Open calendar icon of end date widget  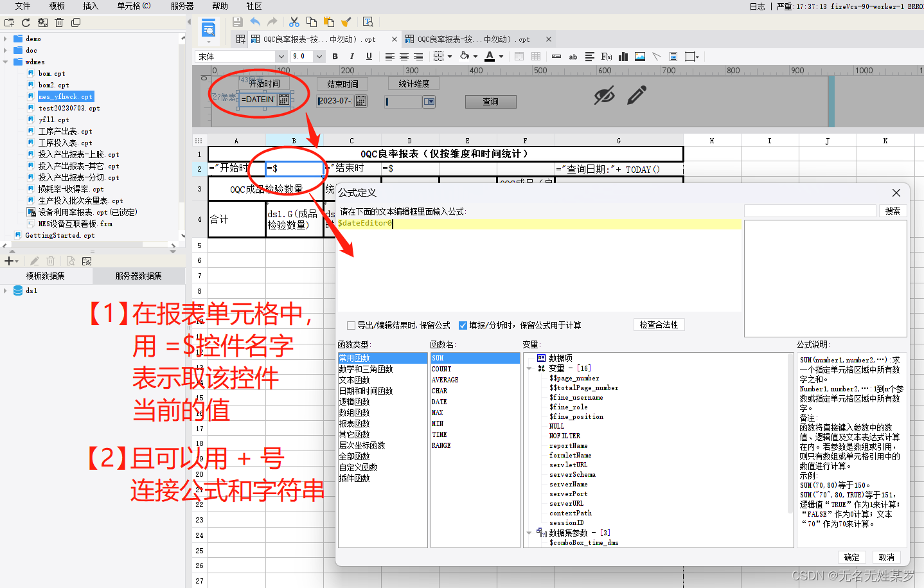click(361, 101)
